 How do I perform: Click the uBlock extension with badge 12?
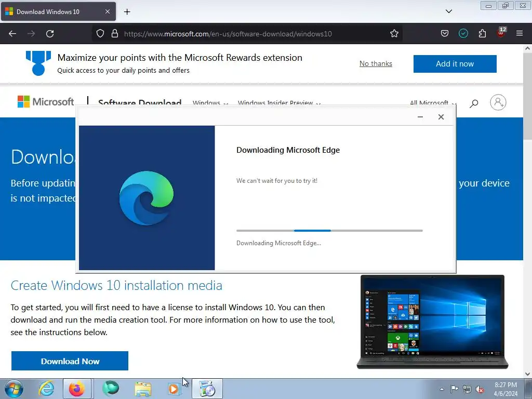click(x=501, y=33)
